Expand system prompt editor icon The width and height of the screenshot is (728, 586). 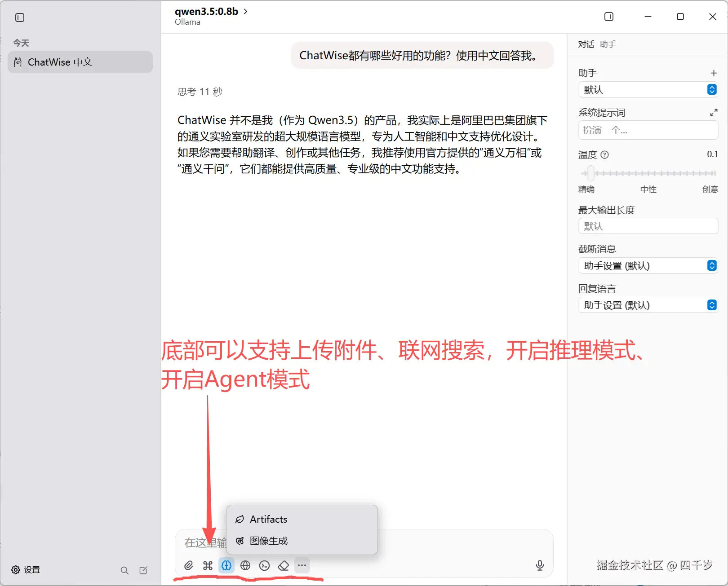713,113
